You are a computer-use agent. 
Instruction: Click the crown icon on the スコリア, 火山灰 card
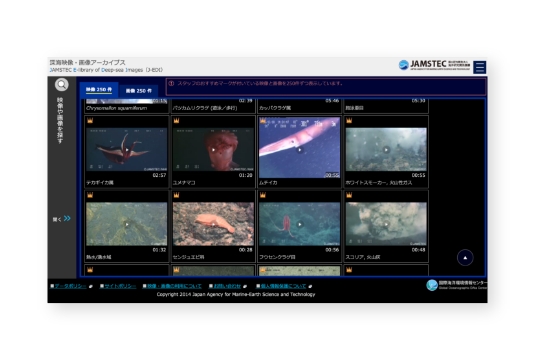[349, 195]
